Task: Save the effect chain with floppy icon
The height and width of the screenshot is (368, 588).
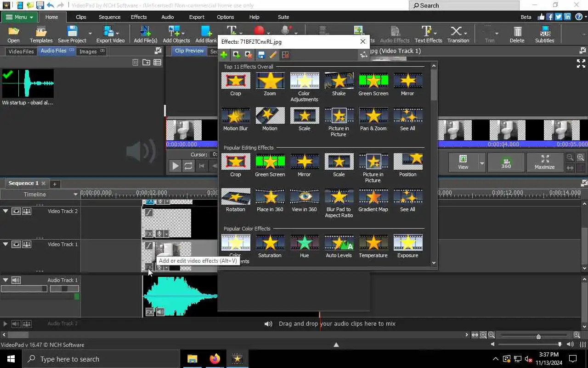Action: [x=261, y=55]
